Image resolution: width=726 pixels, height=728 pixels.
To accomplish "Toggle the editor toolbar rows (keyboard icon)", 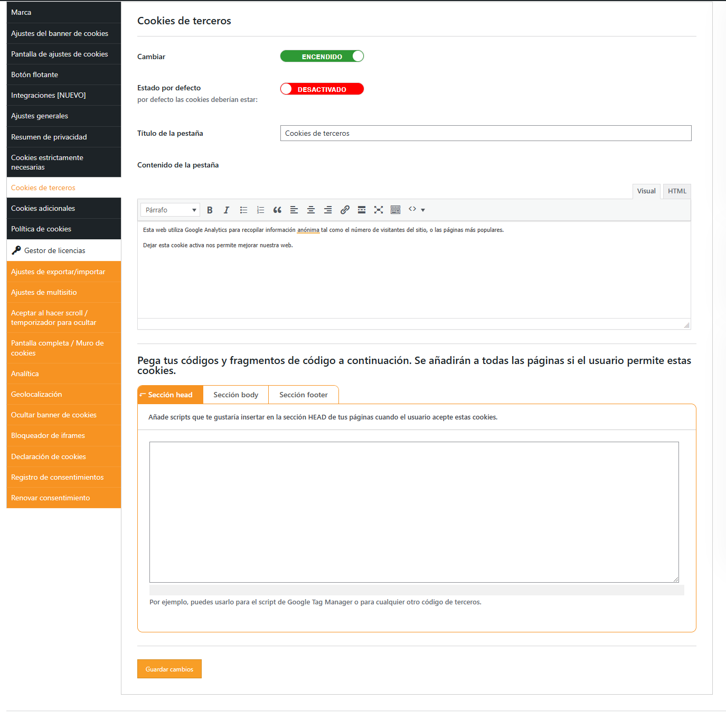I will 395,210.
